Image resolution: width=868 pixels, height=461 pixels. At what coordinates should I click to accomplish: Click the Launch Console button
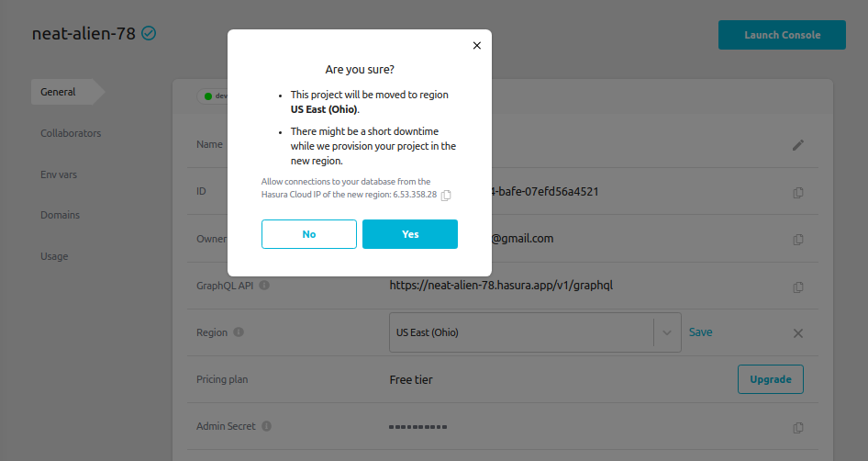(x=782, y=35)
